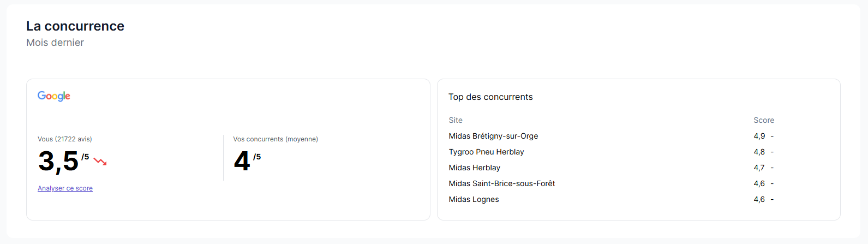Click the Site column header
The width and height of the screenshot is (868, 244).
click(456, 120)
